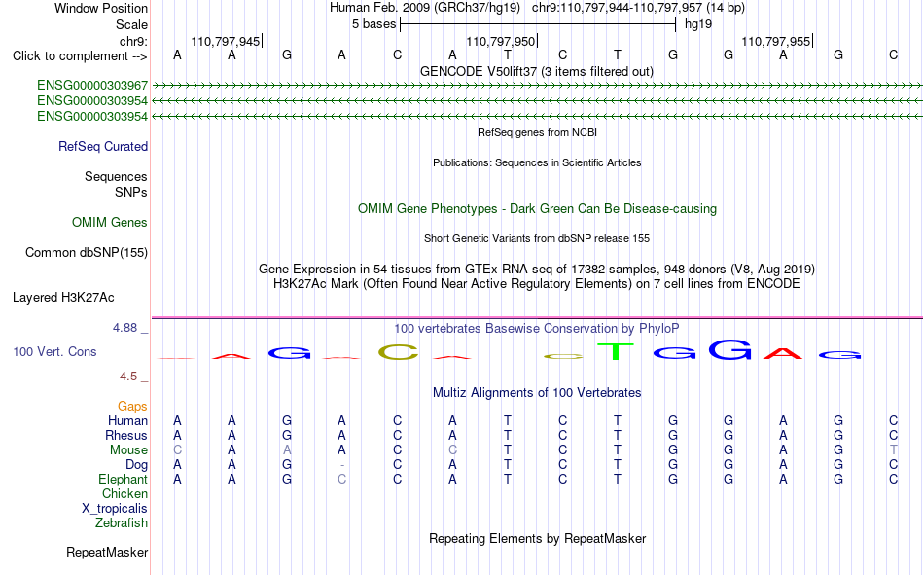Click 'Repeating Elements by RepeatMasker' title

click(538, 538)
